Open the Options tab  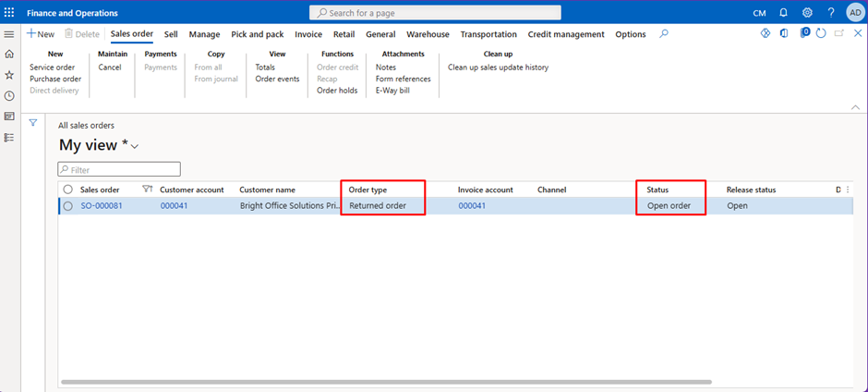tap(631, 34)
